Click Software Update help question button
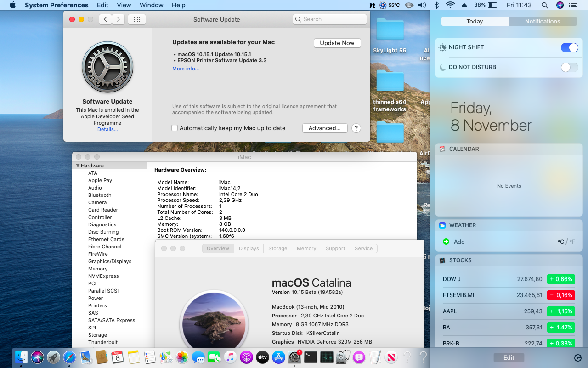Viewport: 588px width, 368px height. [x=356, y=128]
